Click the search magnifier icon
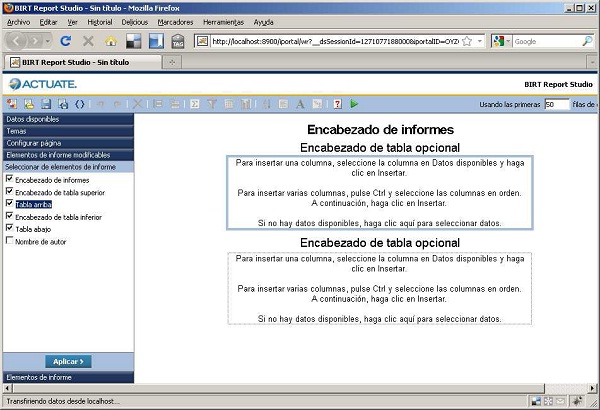The width and height of the screenshot is (600, 410). tap(587, 41)
